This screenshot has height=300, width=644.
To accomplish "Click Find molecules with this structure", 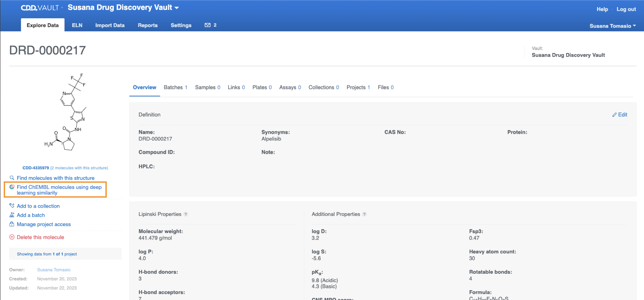I will point(56,178).
